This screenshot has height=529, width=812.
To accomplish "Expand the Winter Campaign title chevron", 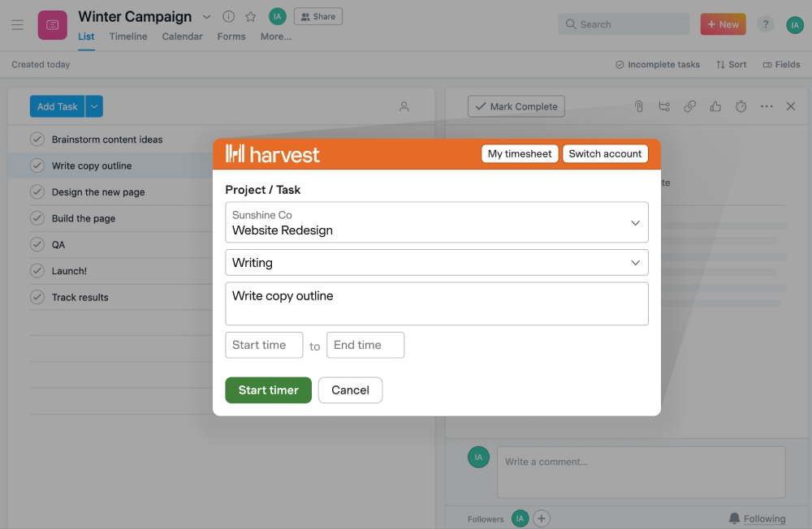I will click(x=206, y=16).
